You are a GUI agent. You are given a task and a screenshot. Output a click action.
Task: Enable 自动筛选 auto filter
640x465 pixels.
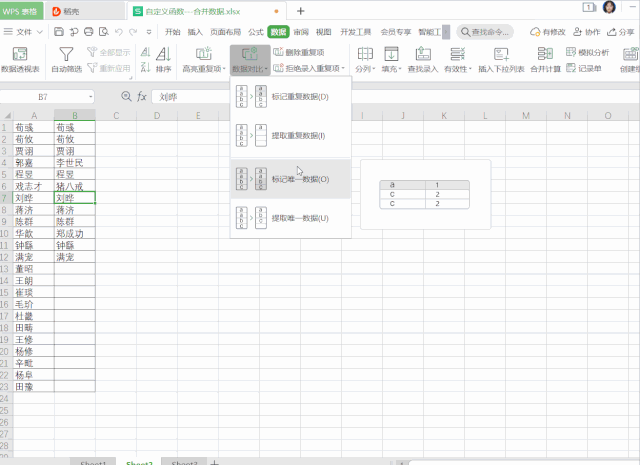point(66,60)
